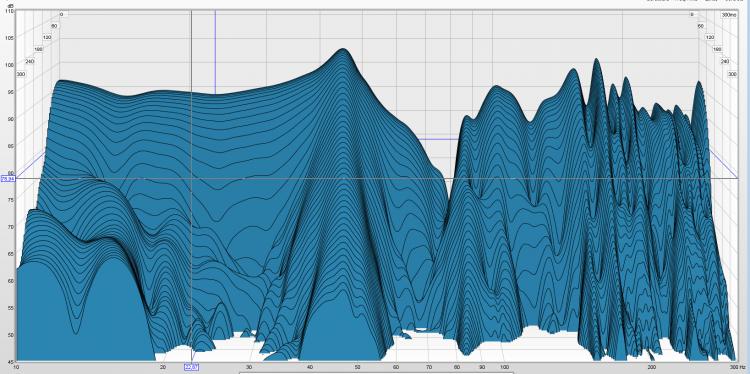
Task: Click the 240 label on the left time axis
Action: coord(30,61)
